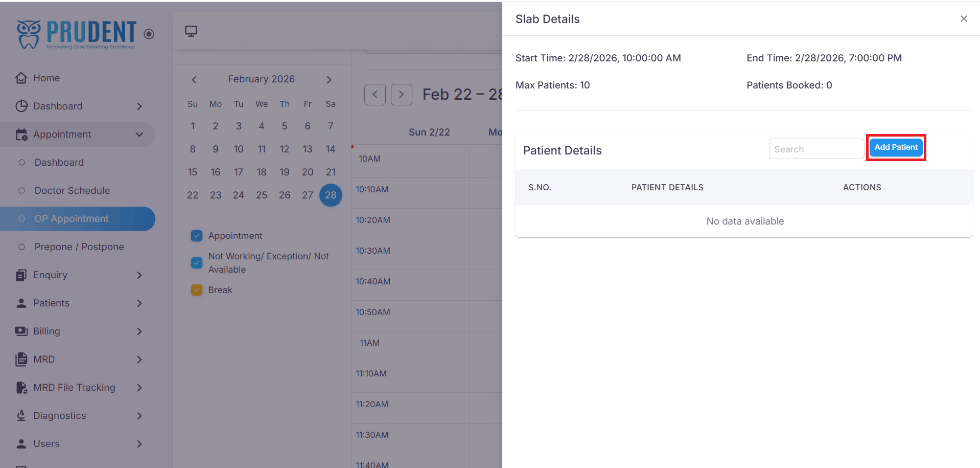This screenshot has width=980, height=468.
Task: Select the Appointment Dashboard submenu bullet
Action: tap(21, 163)
